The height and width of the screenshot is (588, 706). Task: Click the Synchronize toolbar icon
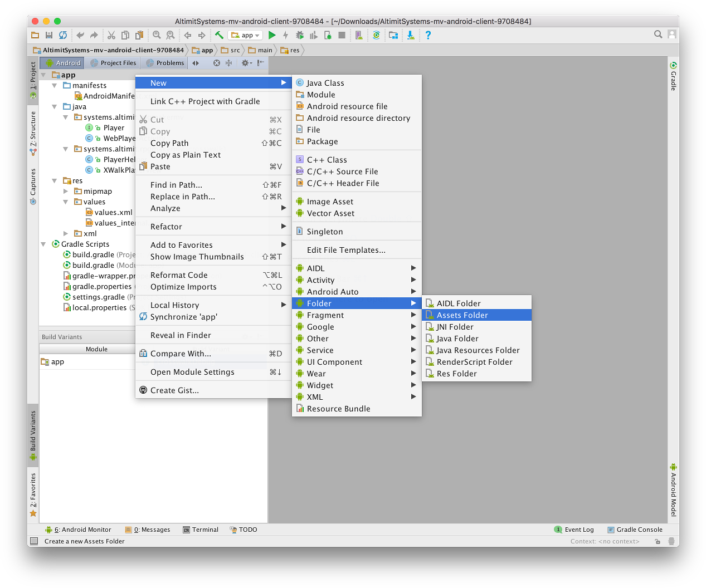63,35
